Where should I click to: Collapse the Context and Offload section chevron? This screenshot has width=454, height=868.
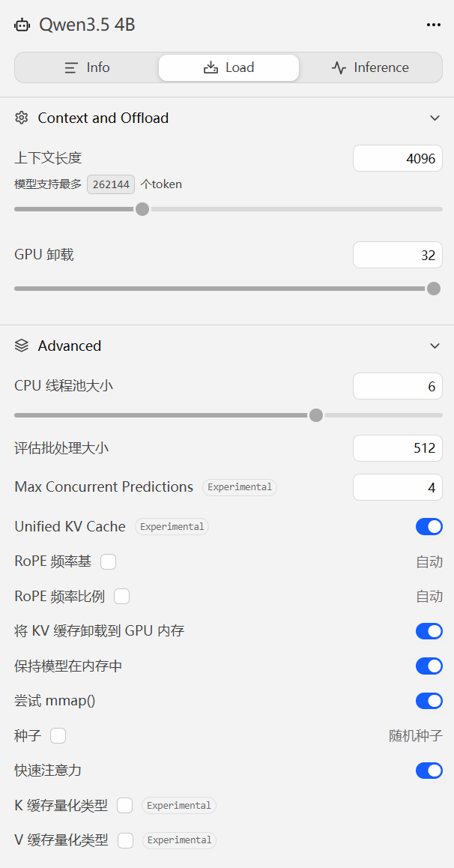[x=435, y=118]
